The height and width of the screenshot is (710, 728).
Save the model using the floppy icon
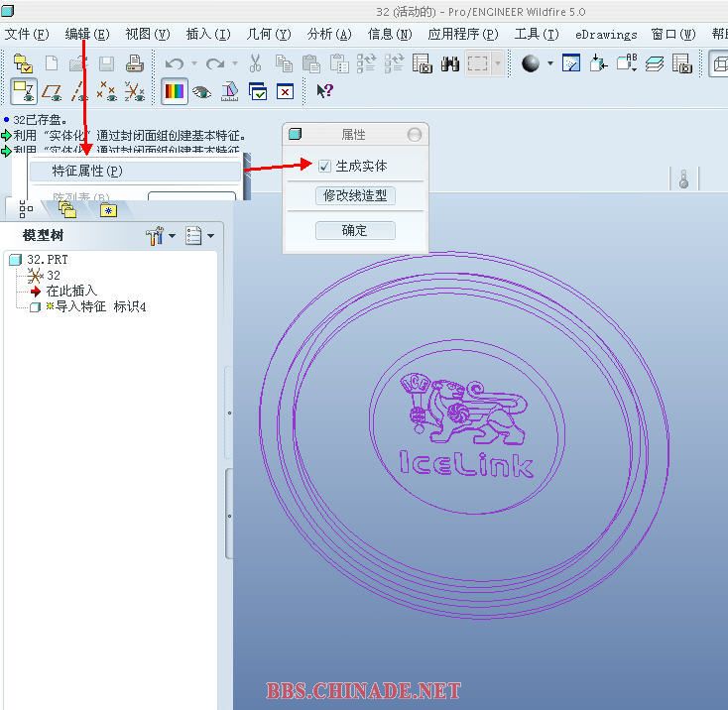point(106,63)
